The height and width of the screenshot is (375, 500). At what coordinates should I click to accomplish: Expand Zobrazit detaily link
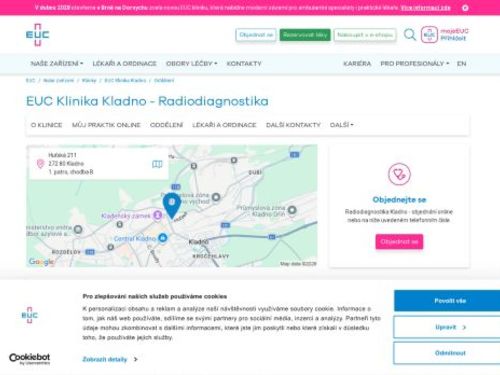pos(110,359)
